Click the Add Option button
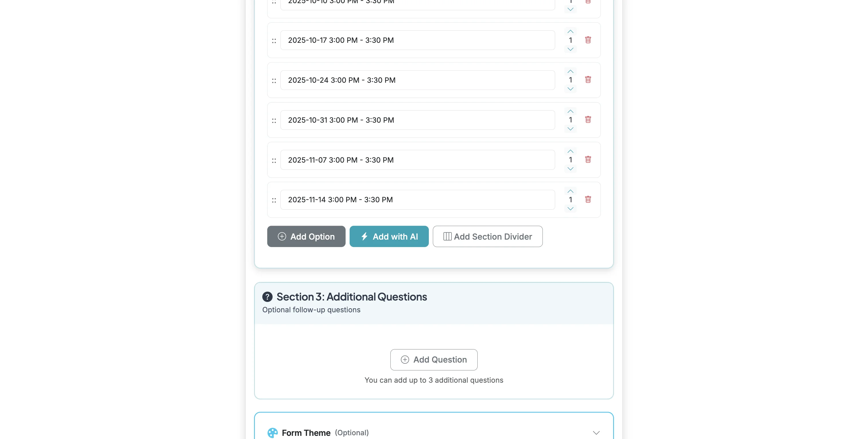 306,236
